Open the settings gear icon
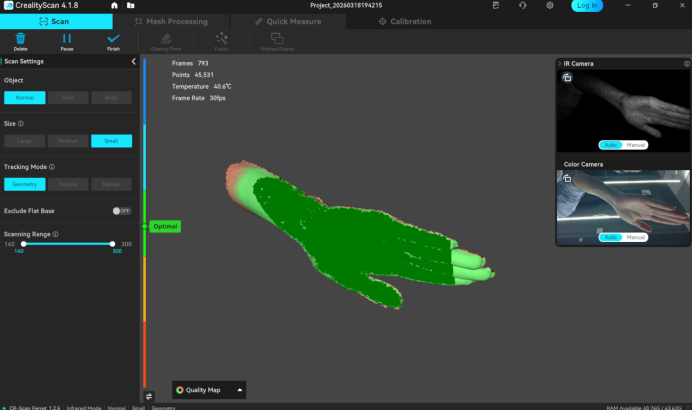Screen dimensions: 692x411 click(549, 6)
